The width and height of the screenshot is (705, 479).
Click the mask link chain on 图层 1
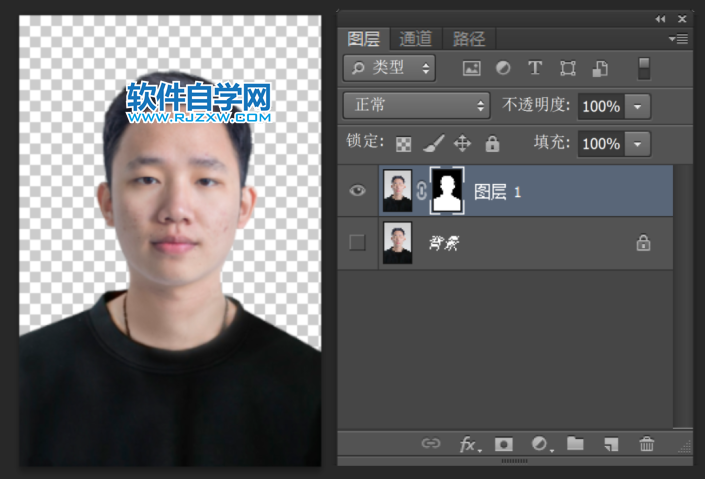click(421, 191)
